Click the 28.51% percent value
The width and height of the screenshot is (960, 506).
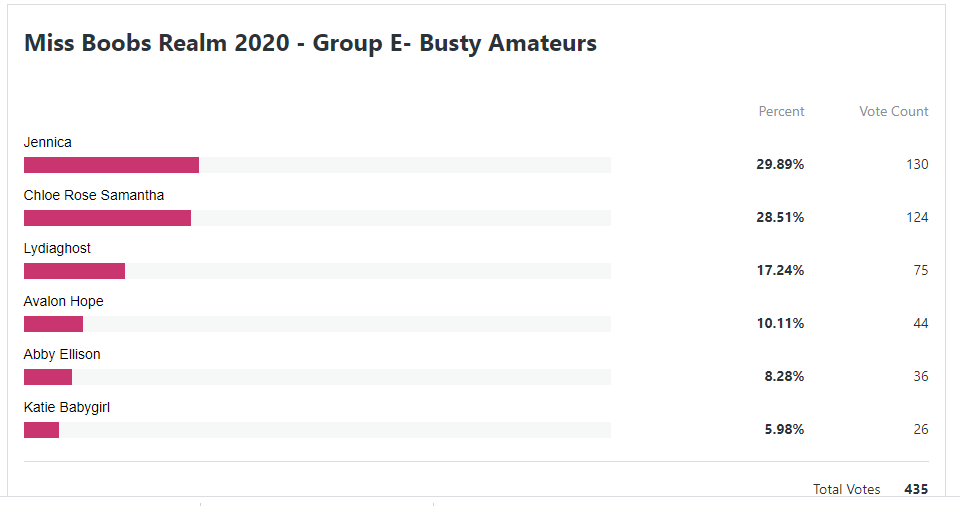point(780,217)
